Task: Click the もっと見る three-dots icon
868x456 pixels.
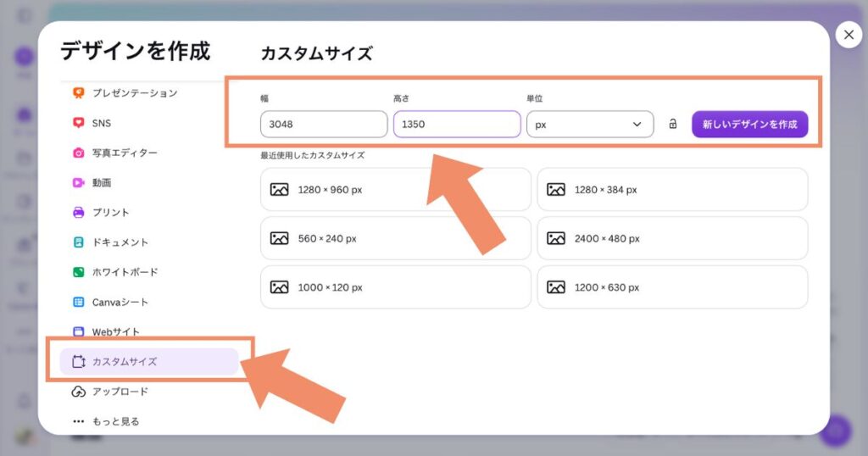Action: [x=79, y=421]
